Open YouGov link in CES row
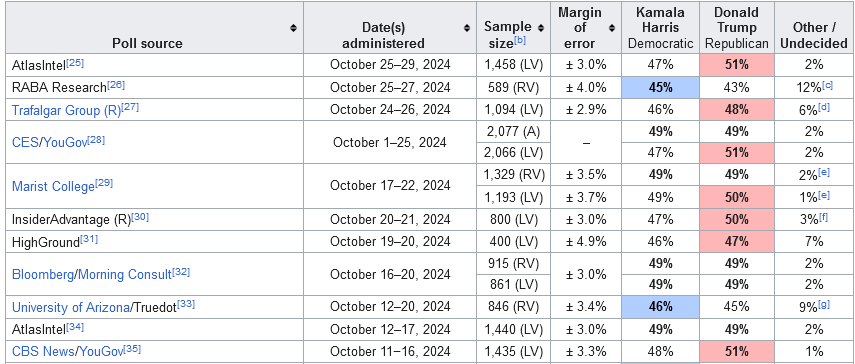This screenshot has height=364, width=855. (x=63, y=142)
